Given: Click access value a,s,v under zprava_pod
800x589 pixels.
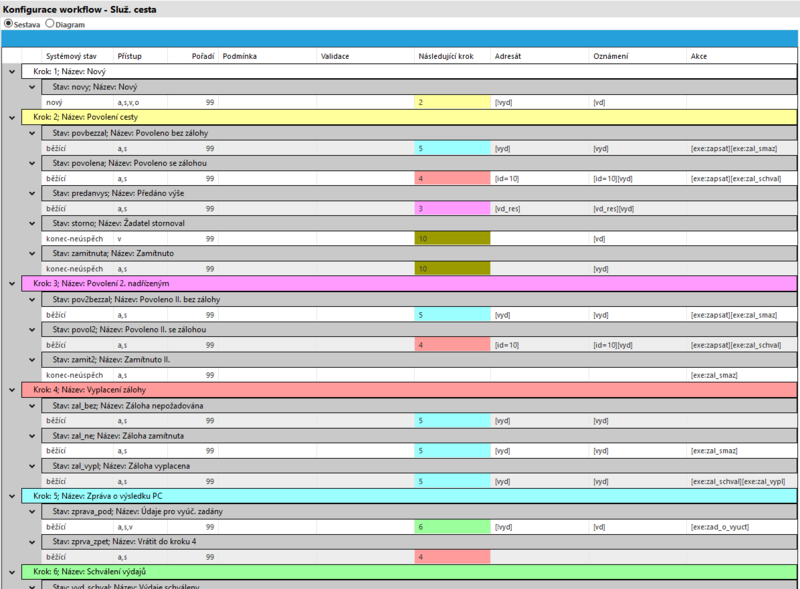Looking at the screenshot, I should click(125, 527).
